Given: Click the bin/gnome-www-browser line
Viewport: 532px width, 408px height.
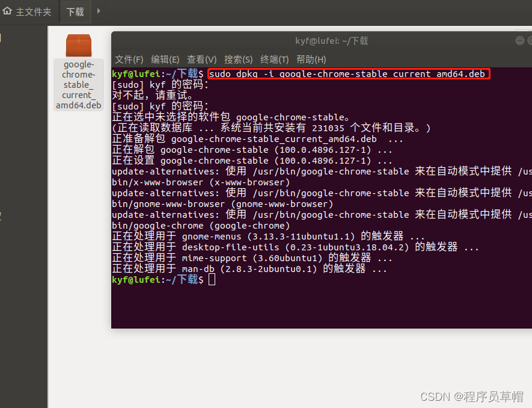Looking at the screenshot, I should (222, 204).
